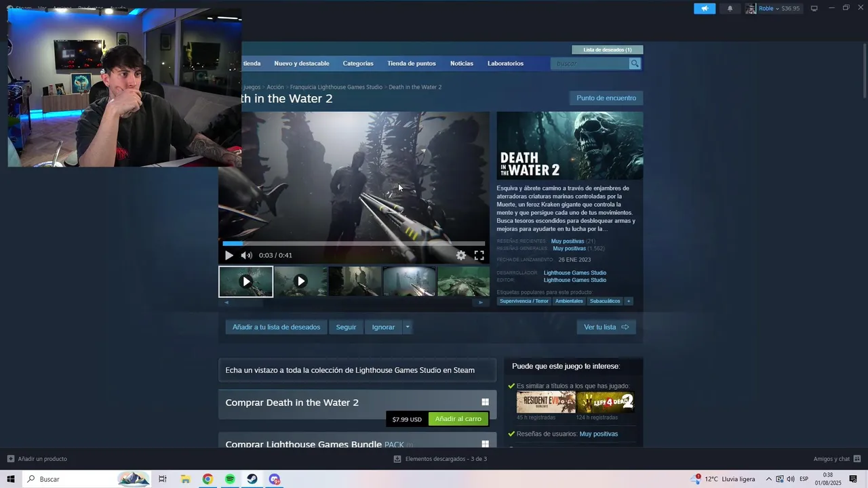Expand the Roble account dropdown
868x488 pixels.
tap(779, 8)
